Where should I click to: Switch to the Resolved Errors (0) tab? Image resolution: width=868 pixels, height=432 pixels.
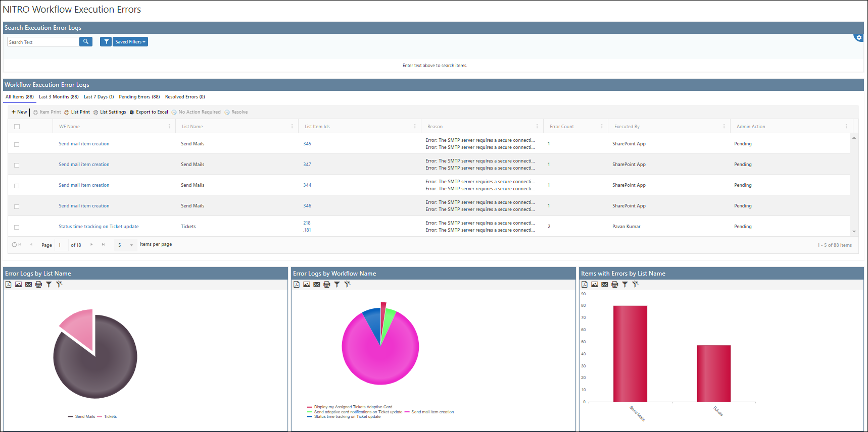coord(185,97)
